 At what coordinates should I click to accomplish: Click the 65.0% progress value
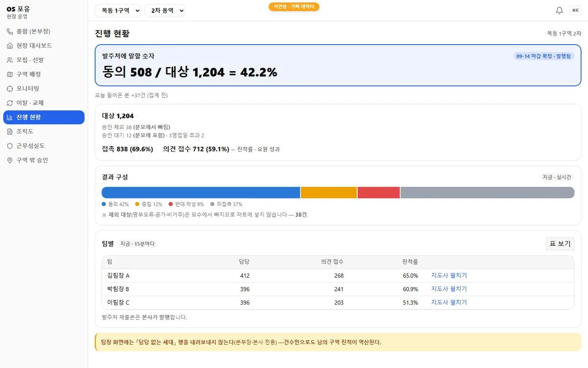pos(411,276)
